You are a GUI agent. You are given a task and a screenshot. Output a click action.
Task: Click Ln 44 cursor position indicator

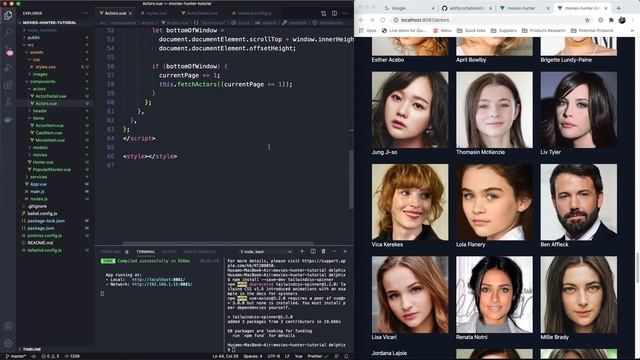coord(225,356)
